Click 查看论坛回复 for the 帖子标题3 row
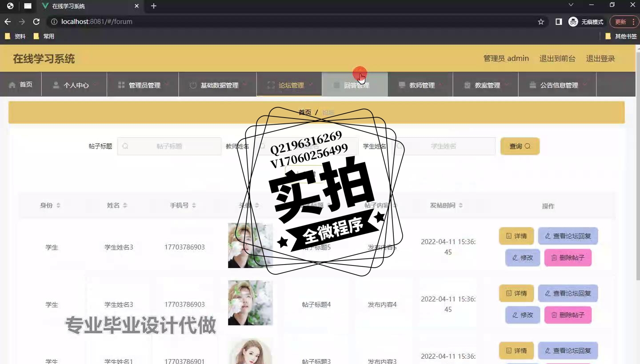 coord(568,351)
